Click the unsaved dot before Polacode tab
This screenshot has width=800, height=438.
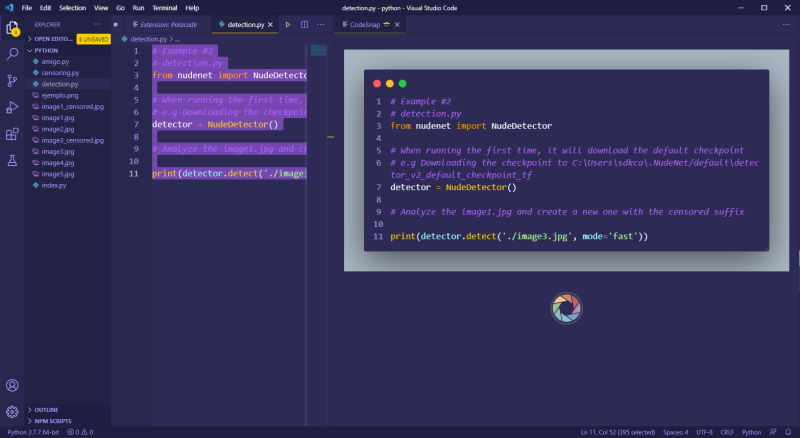[x=116, y=25]
